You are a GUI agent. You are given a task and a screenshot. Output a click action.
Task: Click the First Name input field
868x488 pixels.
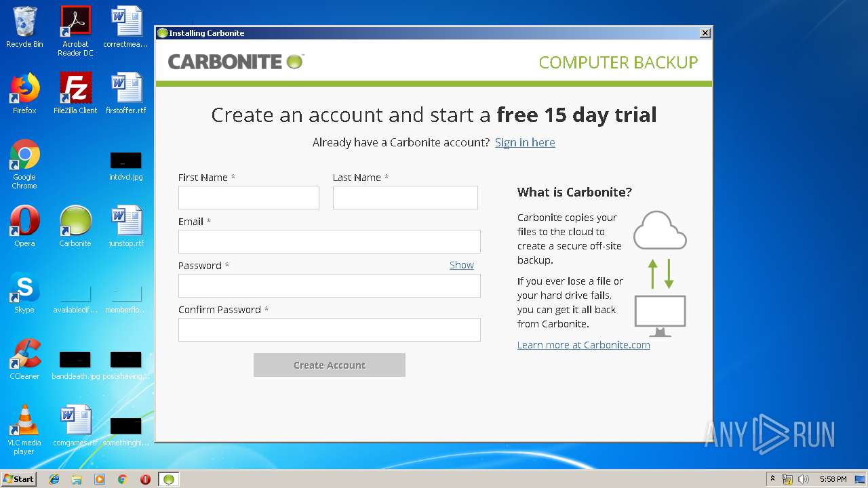click(x=248, y=198)
